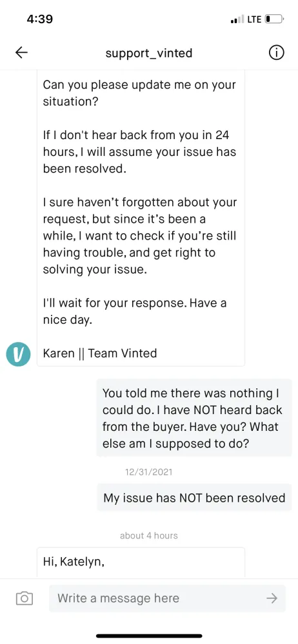
Task: Tap the message bubble from Karen
Action: pos(141,218)
